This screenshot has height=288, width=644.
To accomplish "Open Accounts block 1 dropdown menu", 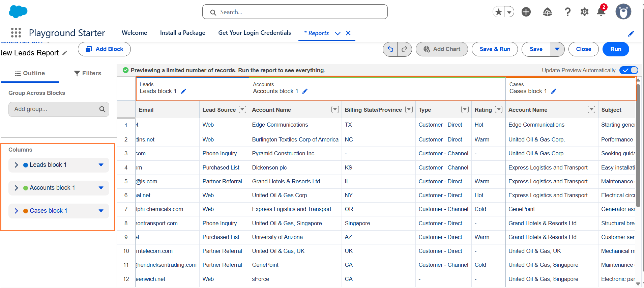I will point(101,188).
